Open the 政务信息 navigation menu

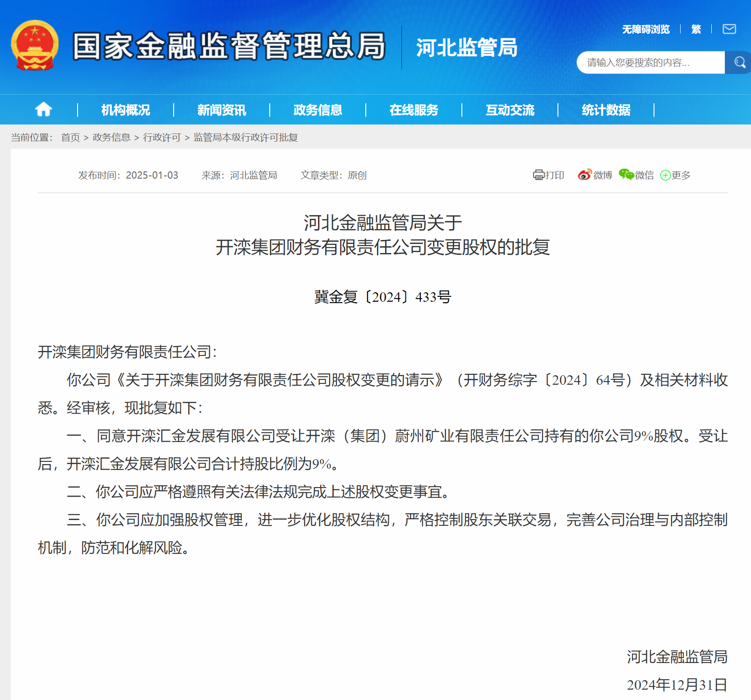tap(318, 110)
